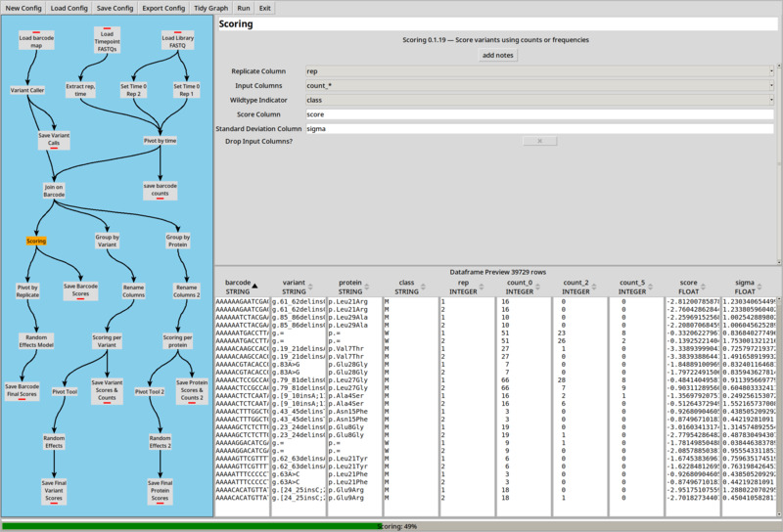
Task: Open Load Config
Action: [69, 8]
